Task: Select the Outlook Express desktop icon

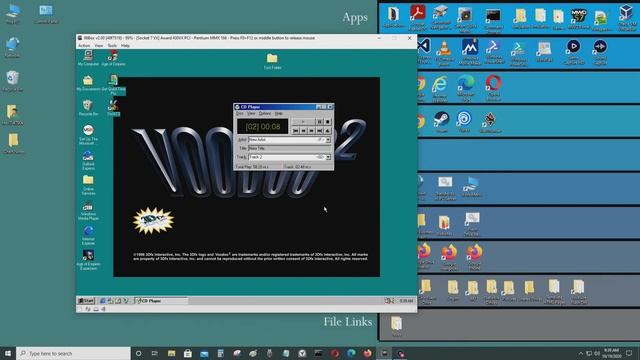Action: pyautogui.click(x=88, y=160)
